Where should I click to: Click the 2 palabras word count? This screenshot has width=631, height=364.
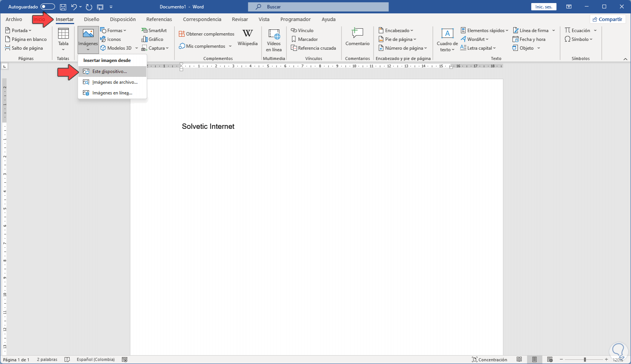tap(47, 359)
